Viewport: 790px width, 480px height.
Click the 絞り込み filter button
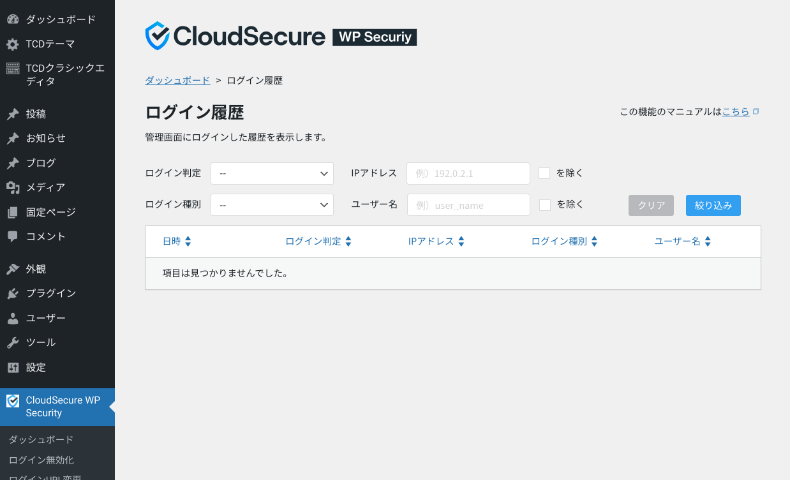[x=713, y=205]
